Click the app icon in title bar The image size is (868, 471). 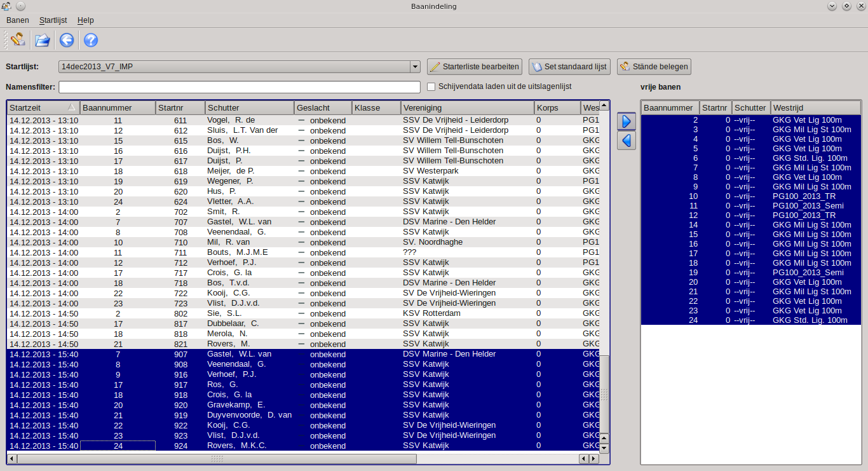pyautogui.click(x=6, y=6)
